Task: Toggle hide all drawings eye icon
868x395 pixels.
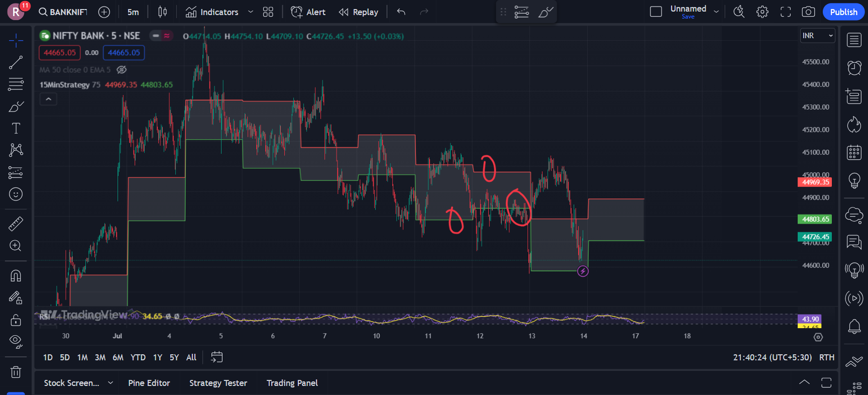Action: pyautogui.click(x=16, y=342)
